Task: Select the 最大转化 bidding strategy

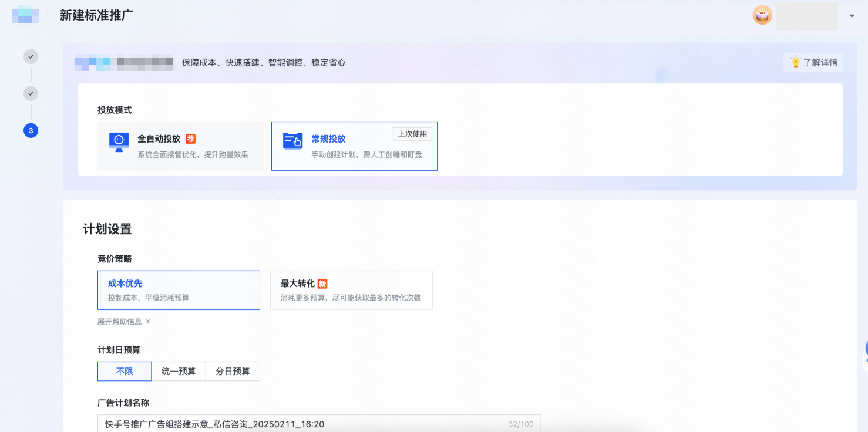Action: [351, 289]
